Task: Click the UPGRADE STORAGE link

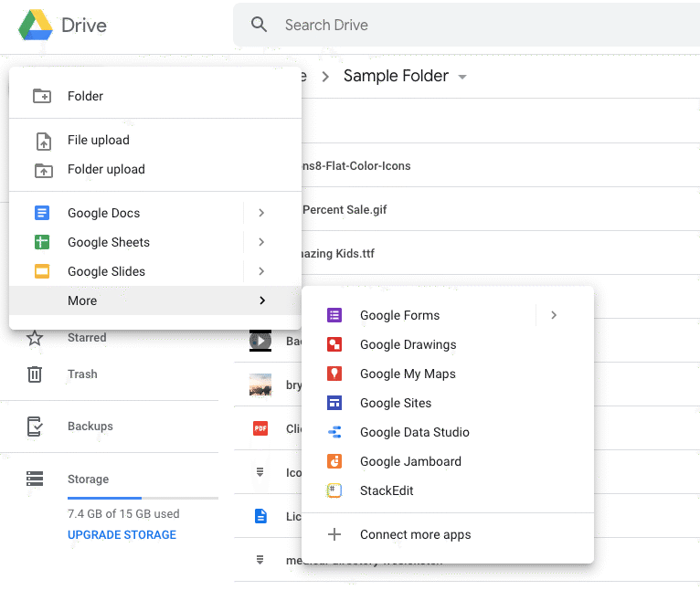Action: click(x=122, y=534)
